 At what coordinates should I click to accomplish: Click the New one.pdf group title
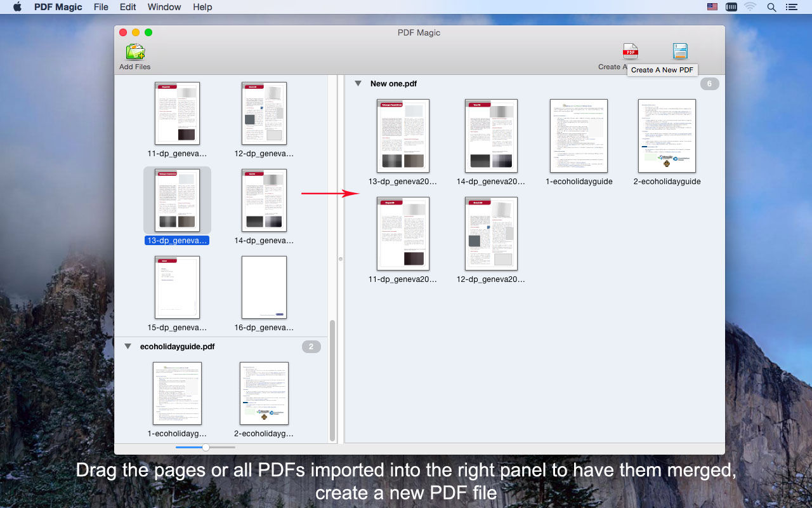[393, 83]
